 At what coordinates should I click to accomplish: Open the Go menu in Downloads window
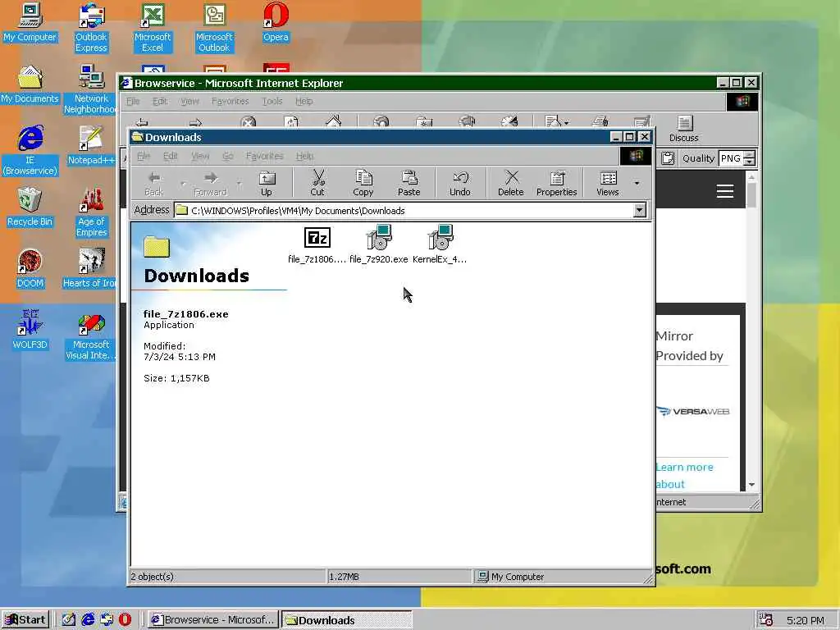coord(228,156)
